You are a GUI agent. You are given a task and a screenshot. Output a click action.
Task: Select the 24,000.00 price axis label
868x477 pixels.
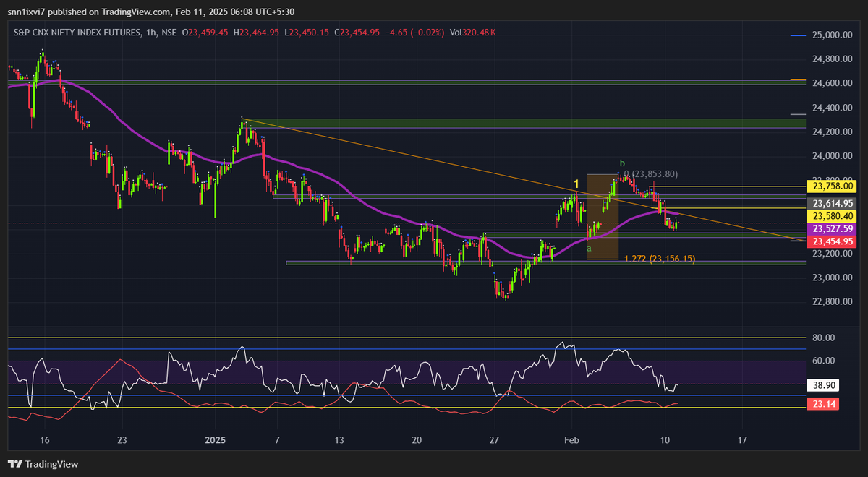click(833, 156)
